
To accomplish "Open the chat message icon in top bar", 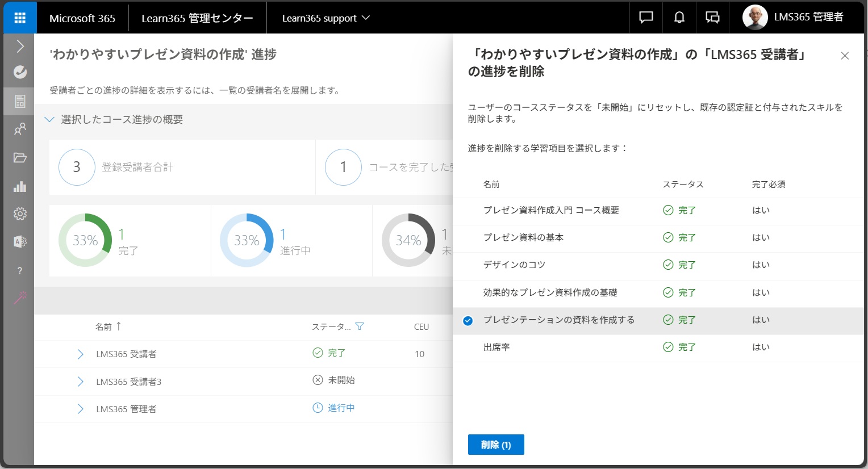I will pos(646,18).
